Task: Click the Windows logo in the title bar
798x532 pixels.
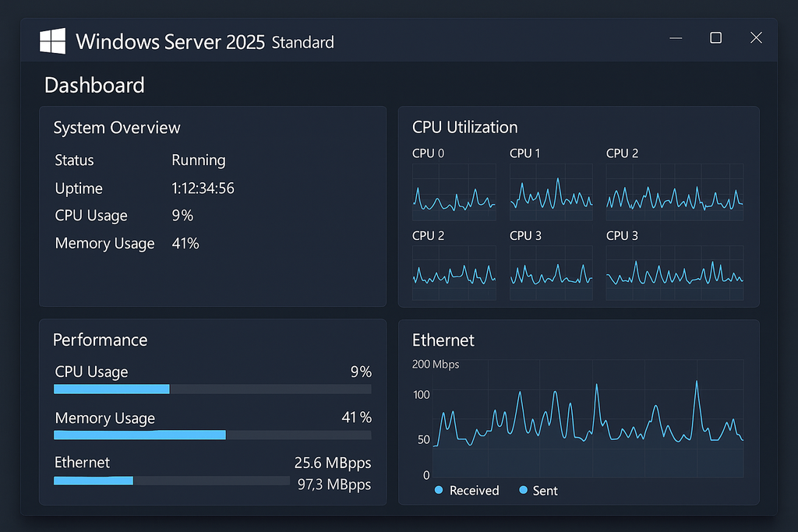Action: click(52, 41)
